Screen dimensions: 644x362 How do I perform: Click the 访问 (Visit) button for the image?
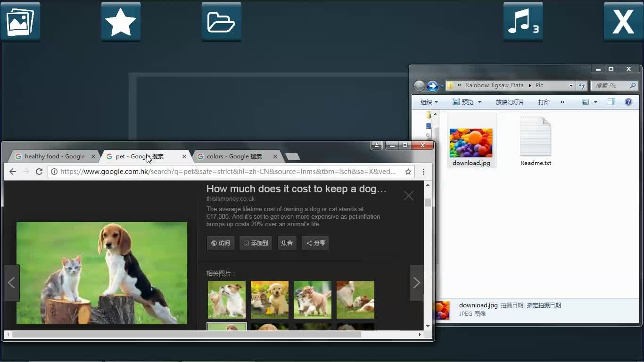(x=221, y=243)
